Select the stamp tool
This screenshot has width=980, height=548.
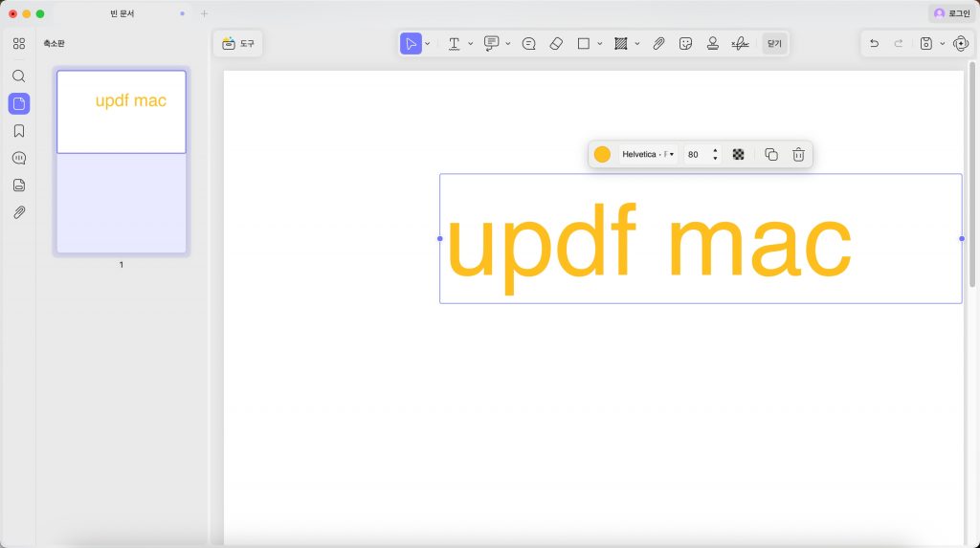pos(712,44)
